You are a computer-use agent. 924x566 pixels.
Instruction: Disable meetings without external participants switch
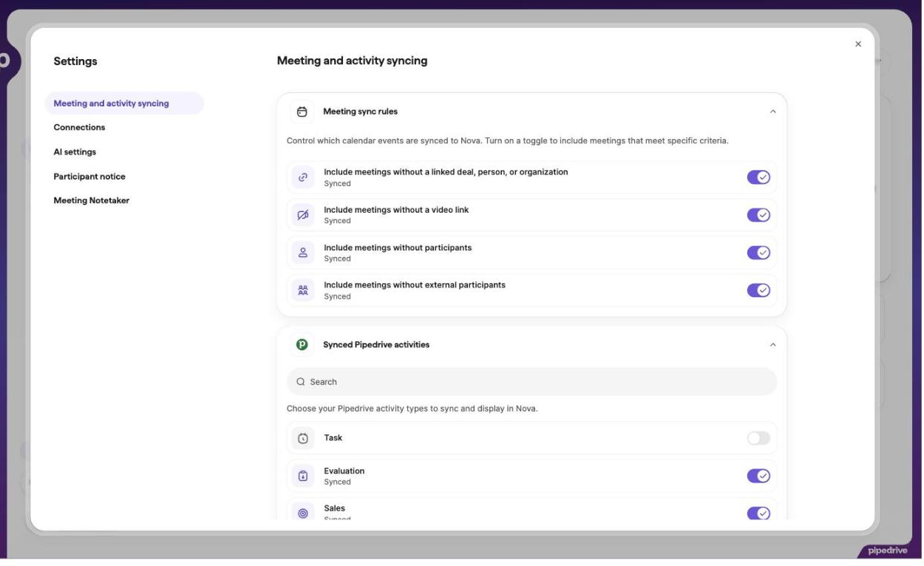[x=758, y=290]
